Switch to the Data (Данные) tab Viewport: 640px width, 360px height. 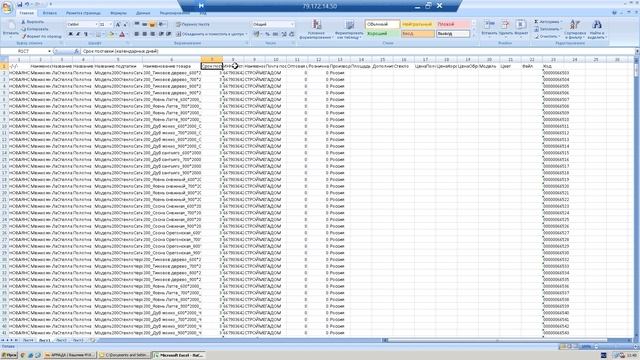pos(143,13)
